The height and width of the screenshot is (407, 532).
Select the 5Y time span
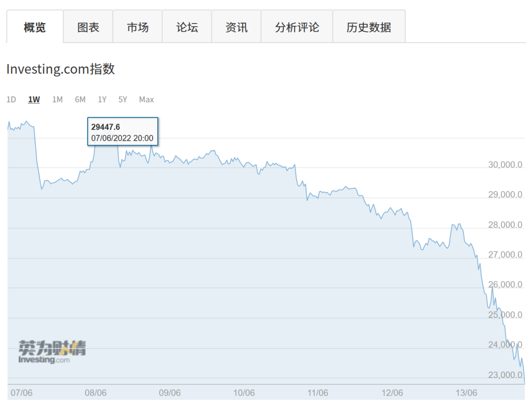coord(123,100)
